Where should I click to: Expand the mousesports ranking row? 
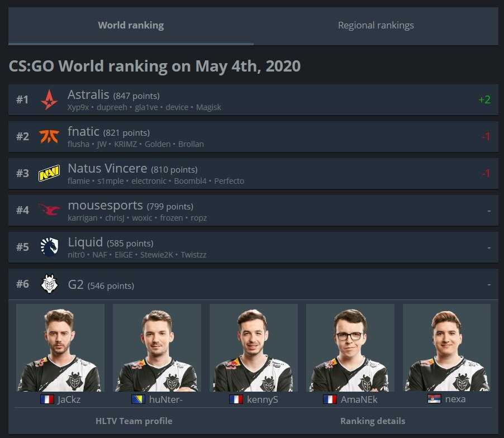(253, 210)
